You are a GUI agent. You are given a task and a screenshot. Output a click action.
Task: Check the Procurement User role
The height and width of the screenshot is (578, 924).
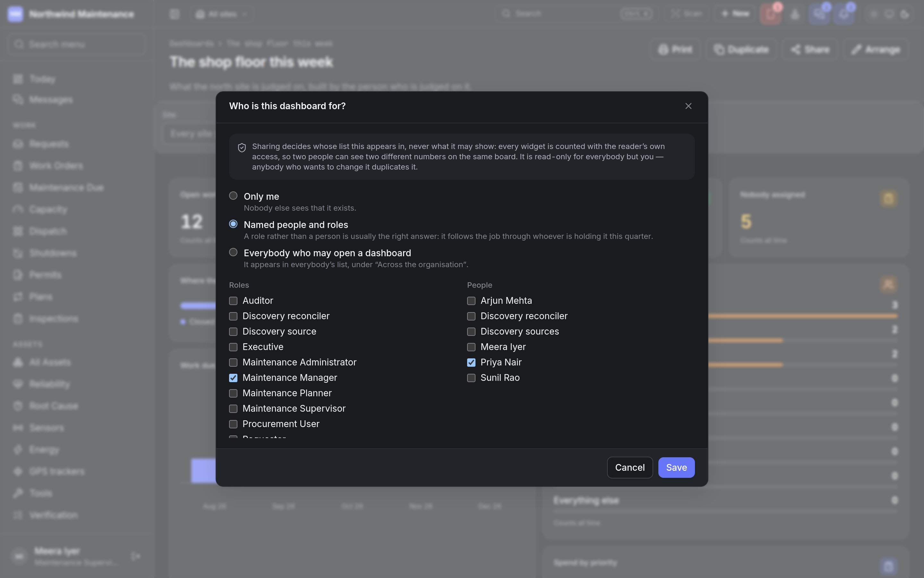(233, 424)
